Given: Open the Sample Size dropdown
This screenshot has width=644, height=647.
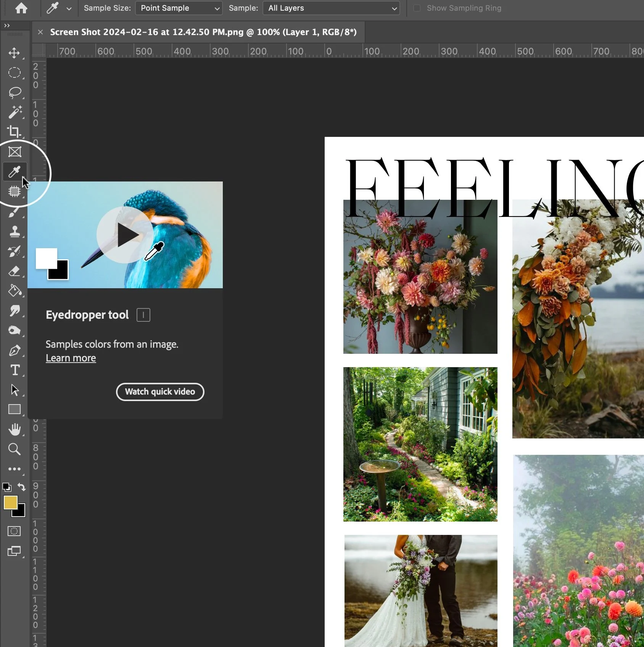Looking at the screenshot, I should click(x=179, y=8).
